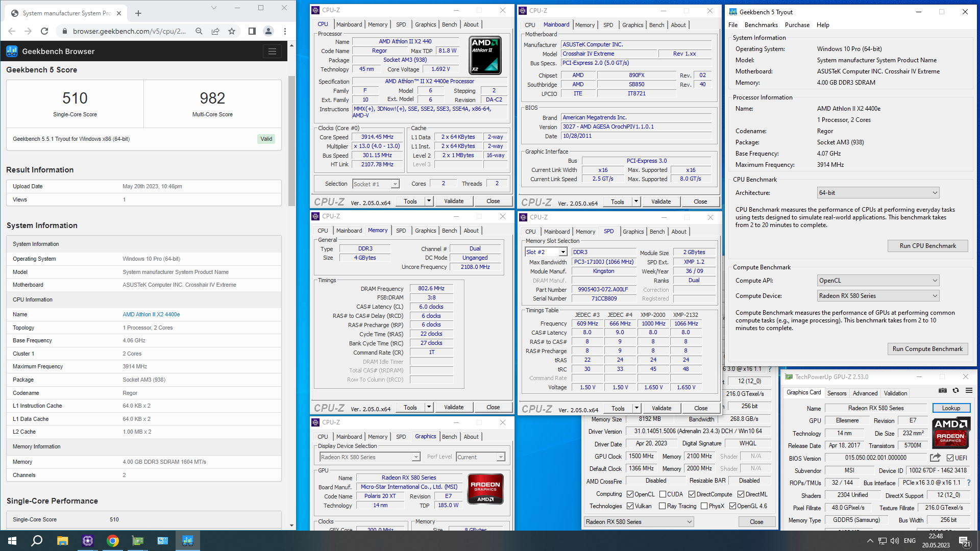Open Help menu in Geekbench 5
Screen dimensions: 980x551
[823, 25]
